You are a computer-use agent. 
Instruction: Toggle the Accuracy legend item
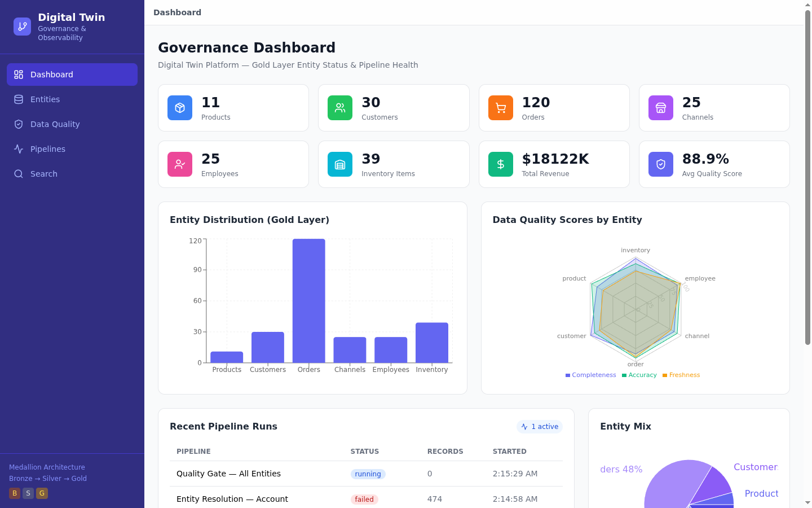click(x=639, y=375)
